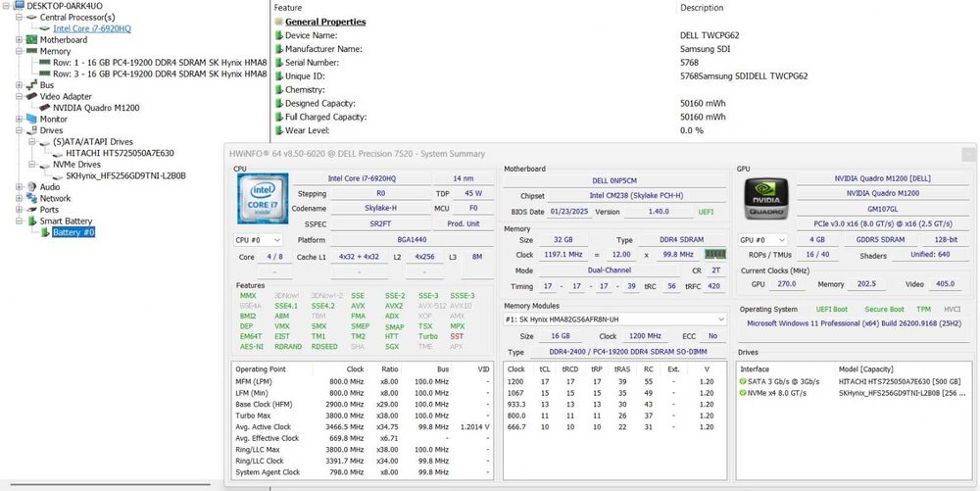The height and width of the screenshot is (491, 980).
Task: Close the System Summary window
Action: coord(969,154)
